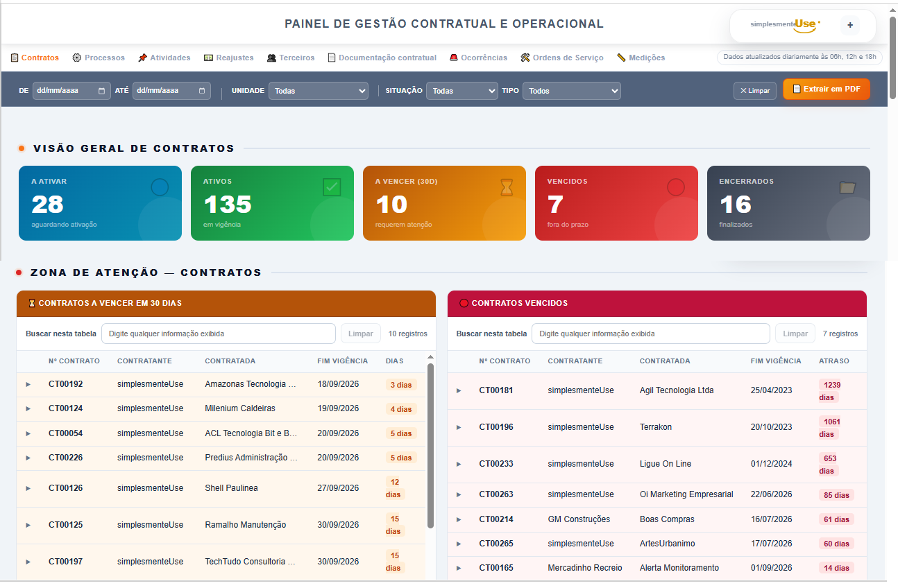
Task: Click the 3 dias badge
Action: (x=401, y=385)
